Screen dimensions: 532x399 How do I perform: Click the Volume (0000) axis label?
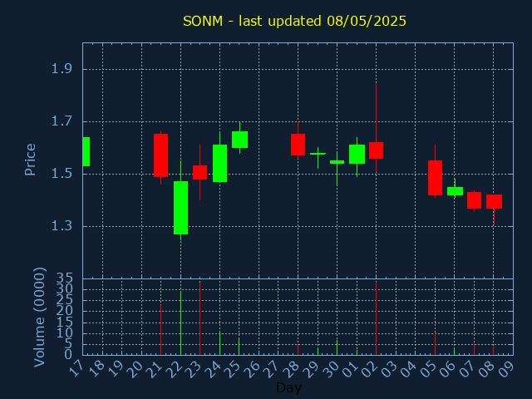point(40,318)
